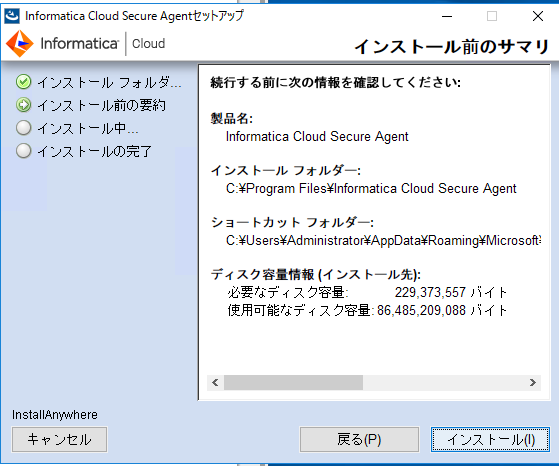559x466 pixels.
Task: Click green check icon beside インストール フォルダ
Action: tap(24, 82)
